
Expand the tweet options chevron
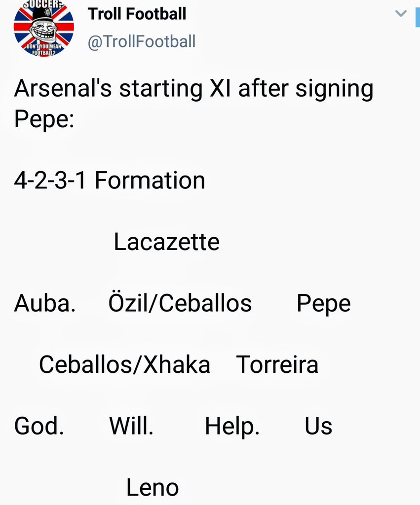(x=401, y=13)
